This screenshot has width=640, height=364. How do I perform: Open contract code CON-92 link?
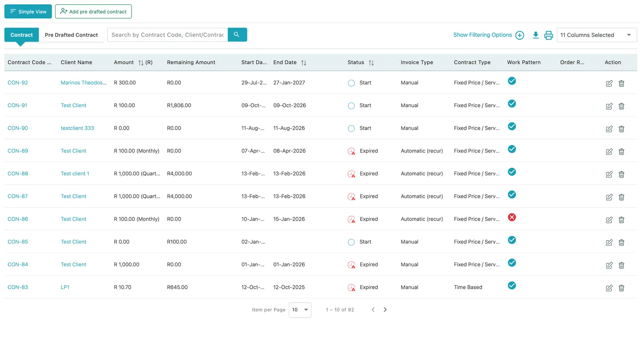(17, 83)
